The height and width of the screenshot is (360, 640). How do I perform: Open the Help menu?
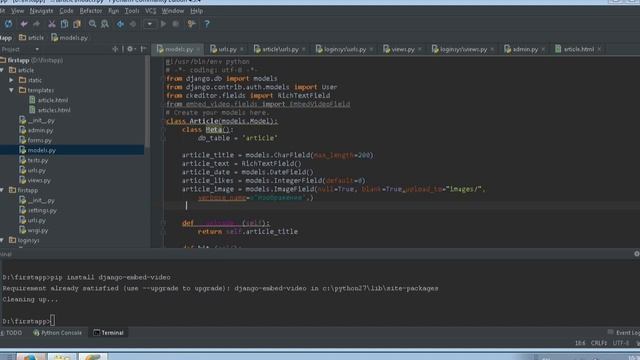196,11
